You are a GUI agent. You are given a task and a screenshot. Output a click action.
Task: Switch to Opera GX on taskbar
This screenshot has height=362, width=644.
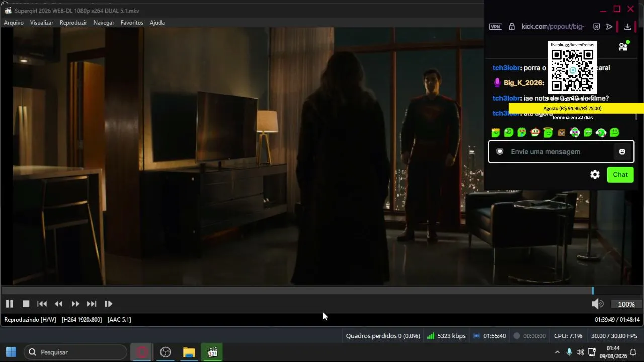[x=142, y=352]
